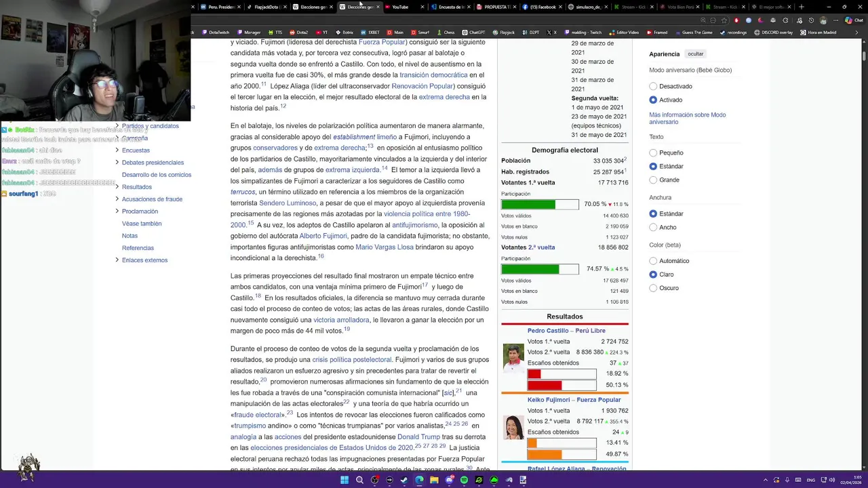Open the media control music-note icon
The height and width of the screenshot is (488, 868).
pos(799,20)
